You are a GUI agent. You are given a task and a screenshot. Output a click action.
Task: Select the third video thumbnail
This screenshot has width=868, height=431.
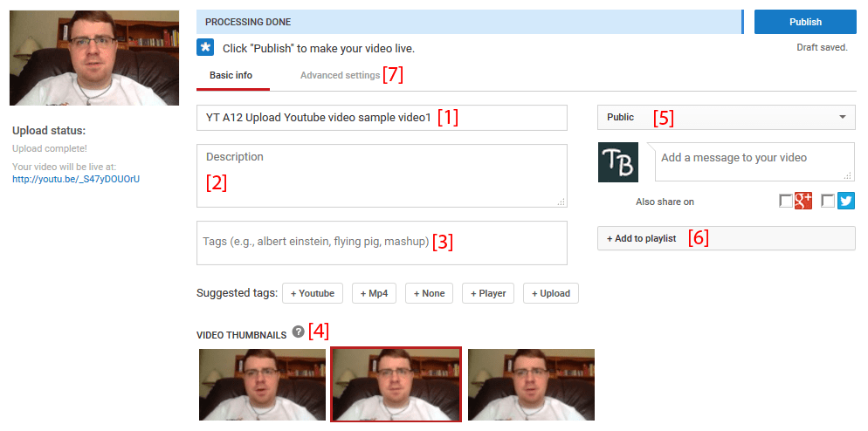(532, 385)
